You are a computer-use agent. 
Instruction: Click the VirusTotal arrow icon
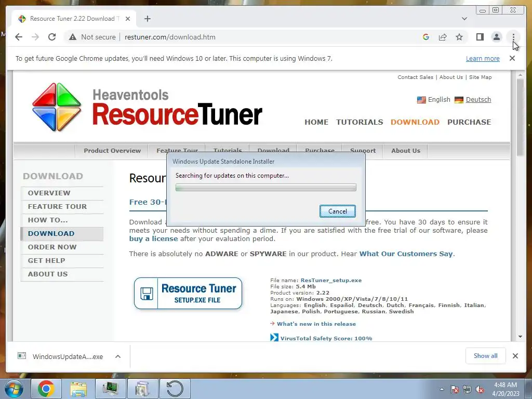tap(274, 338)
